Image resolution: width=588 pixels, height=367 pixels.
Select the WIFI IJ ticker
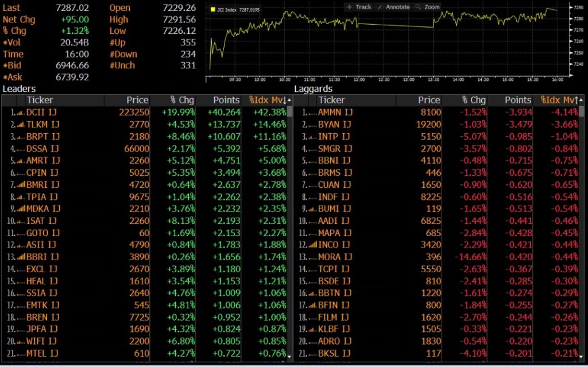coord(41,342)
